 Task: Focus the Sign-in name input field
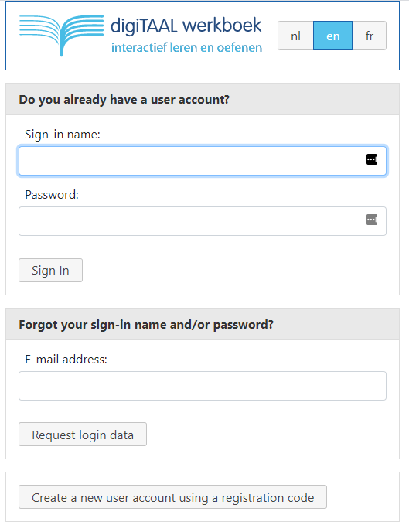click(x=203, y=161)
